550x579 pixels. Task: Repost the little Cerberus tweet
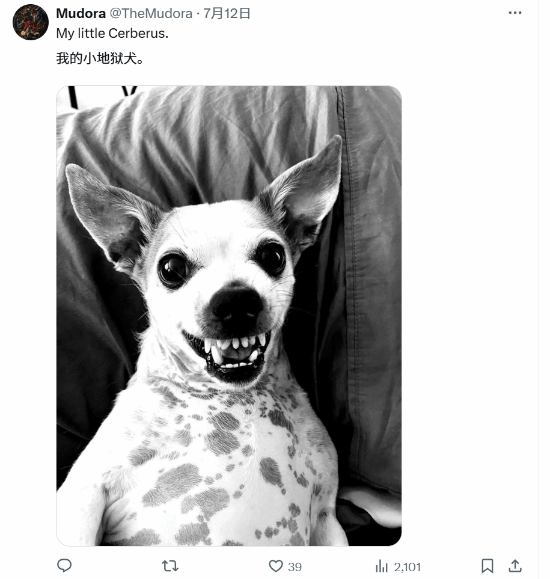click(170, 565)
